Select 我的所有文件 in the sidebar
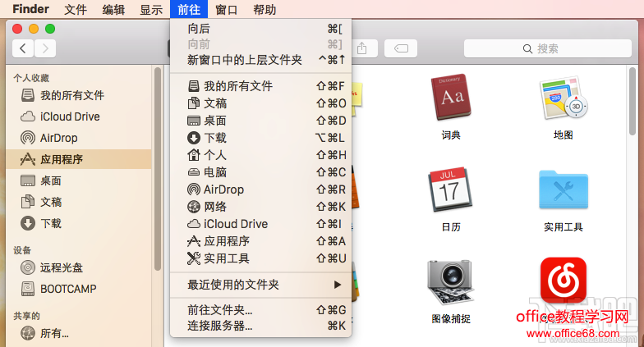644x347 pixels. tap(79, 95)
